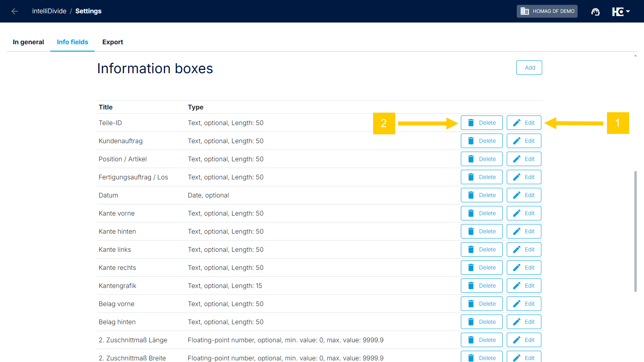Click pencil icon for Belag vorne

[x=517, y=304]
